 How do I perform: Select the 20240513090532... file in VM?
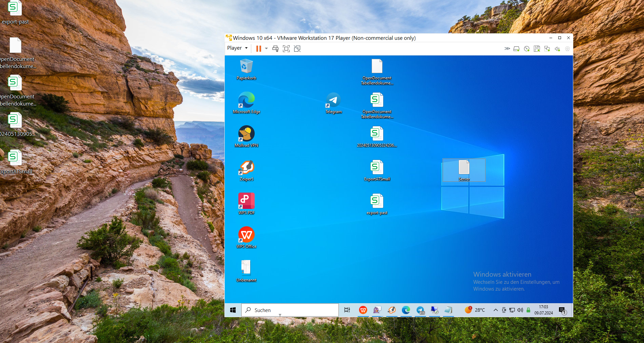pyautogui.click(x=377, y=136)
